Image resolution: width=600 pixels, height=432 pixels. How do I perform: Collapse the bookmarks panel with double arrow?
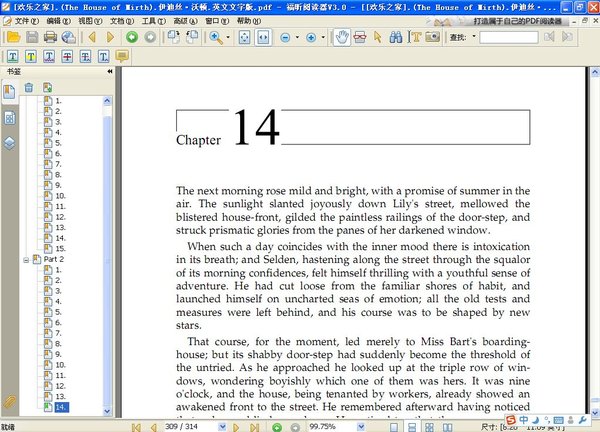110,71
